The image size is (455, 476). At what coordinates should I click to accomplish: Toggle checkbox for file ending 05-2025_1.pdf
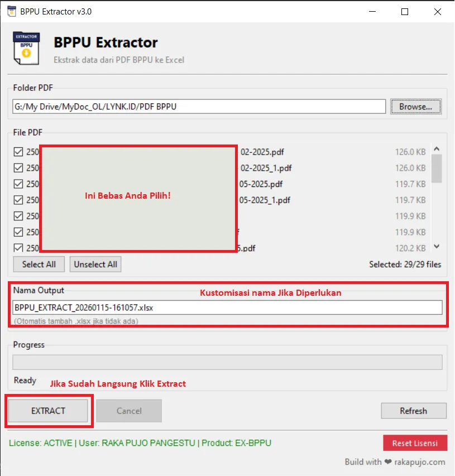(x=18, y=200)
